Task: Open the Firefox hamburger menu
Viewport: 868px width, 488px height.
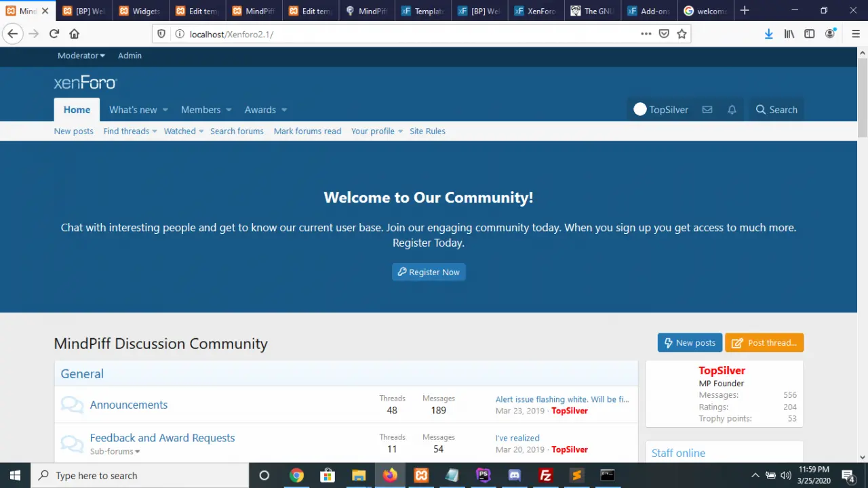Action: [x=855, y=34]
